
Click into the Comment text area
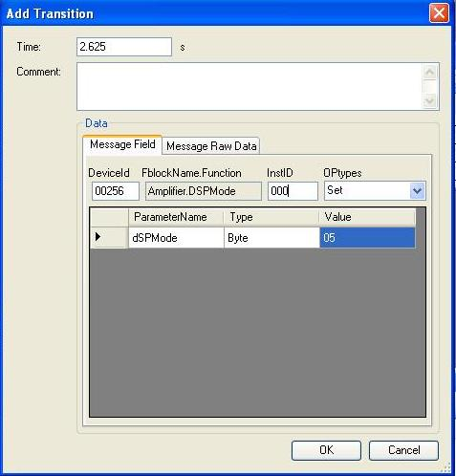[250, 87]
